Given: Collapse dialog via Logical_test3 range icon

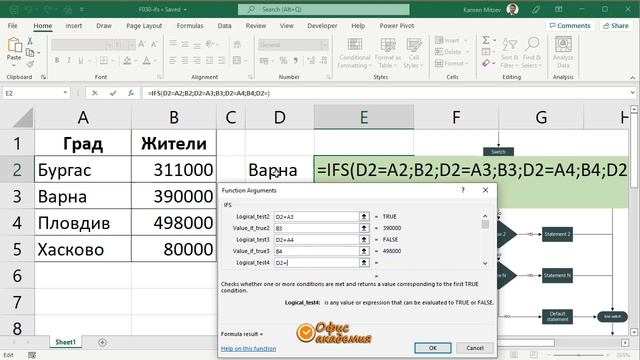Looking at the screenshot, I should pyautogui.click(x=364, y=240).
